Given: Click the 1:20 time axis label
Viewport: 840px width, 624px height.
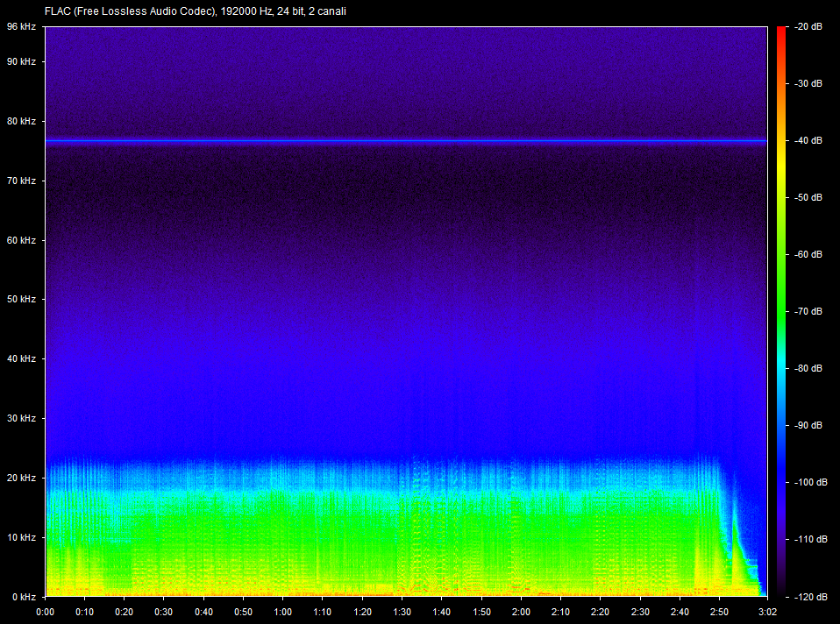Looking at the screenshot, I should [x=363, y=612].
